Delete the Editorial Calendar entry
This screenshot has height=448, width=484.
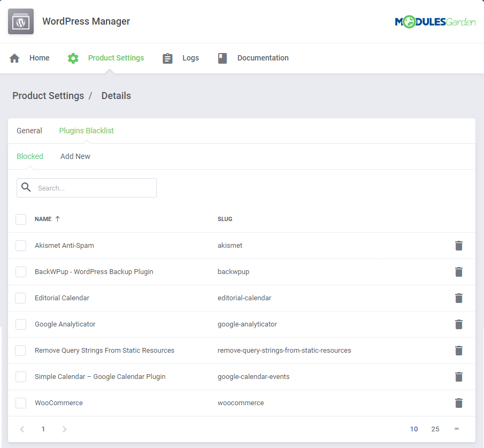(459, 298)
